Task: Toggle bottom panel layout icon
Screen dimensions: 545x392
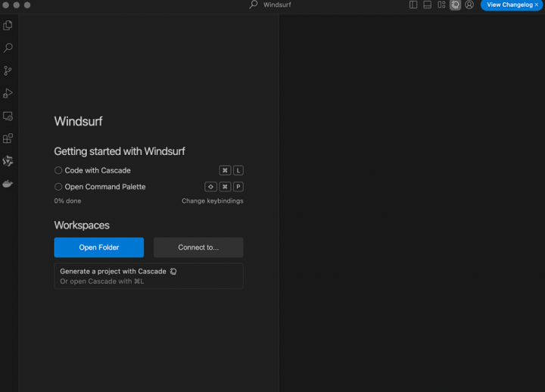Action: pos(427,5)
